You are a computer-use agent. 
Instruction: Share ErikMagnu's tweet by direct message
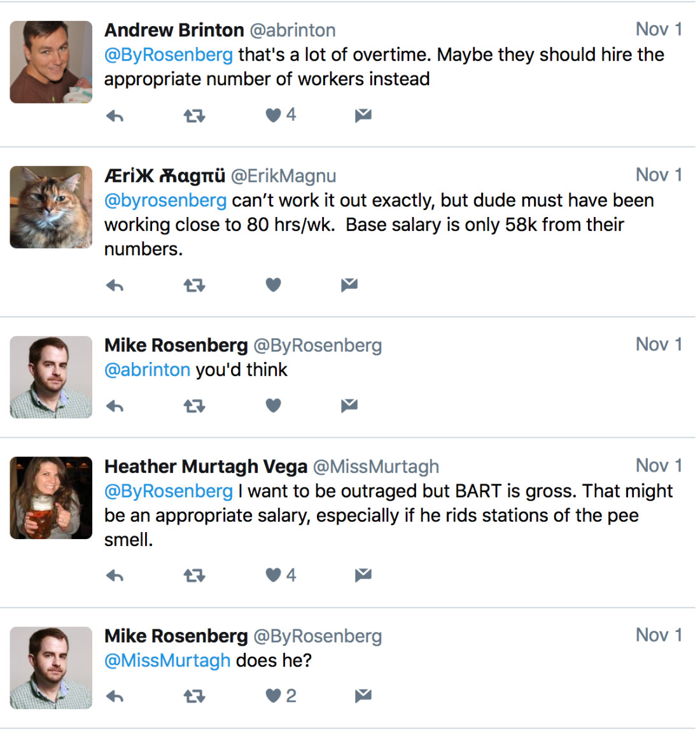coord(349,285)
